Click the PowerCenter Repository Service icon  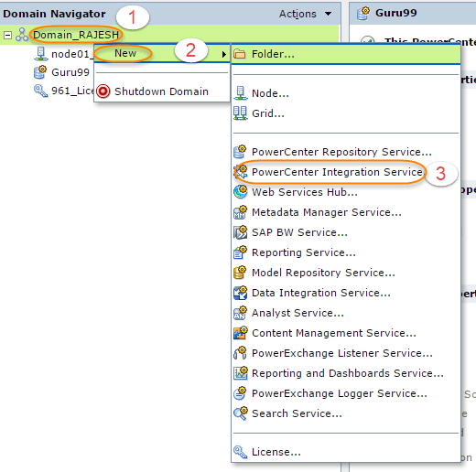pos(240,152)
